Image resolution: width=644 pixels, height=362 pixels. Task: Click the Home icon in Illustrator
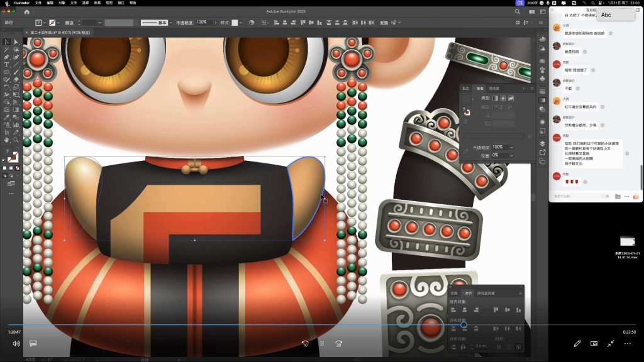[x=26, y=11]
